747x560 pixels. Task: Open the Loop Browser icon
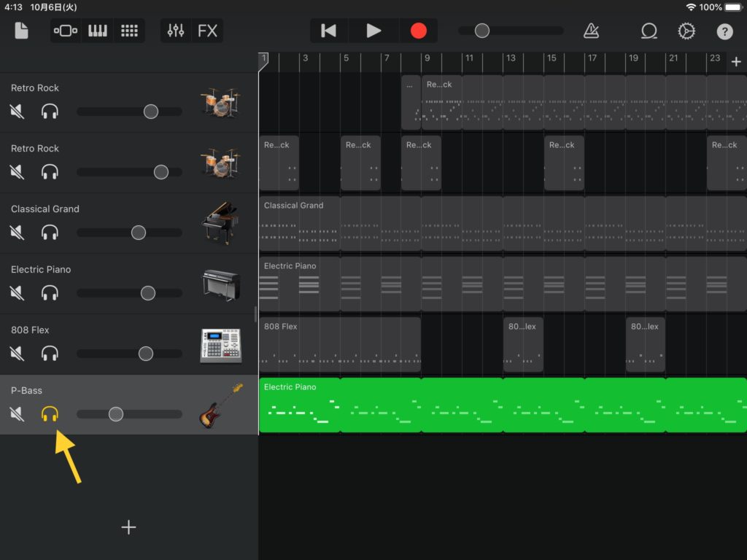pyautogui.click(x=649, y=31)
